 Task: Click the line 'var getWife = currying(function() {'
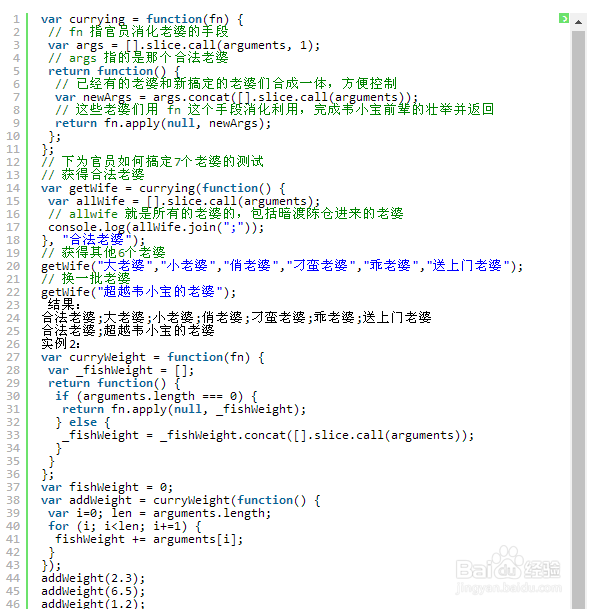coord(163,188)
